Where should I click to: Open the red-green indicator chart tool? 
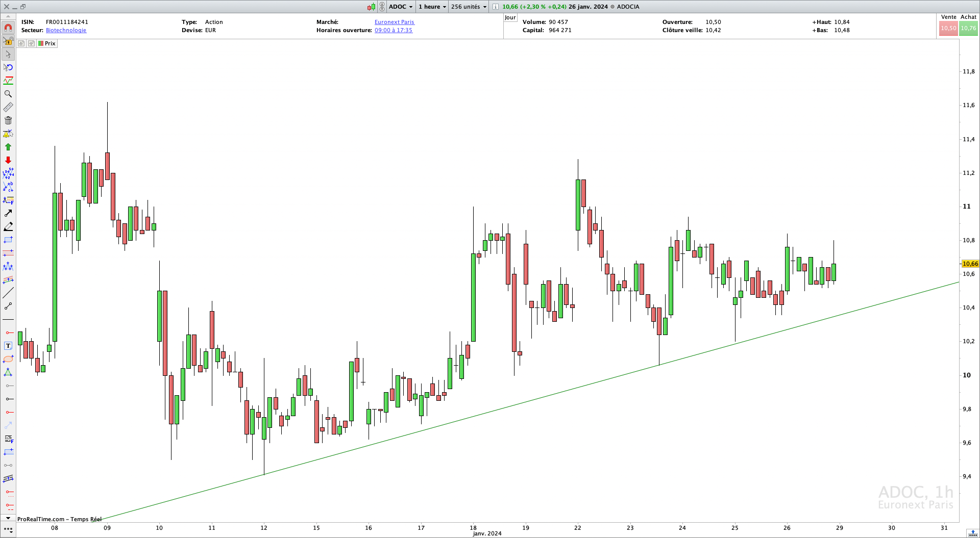coord(8,81)
